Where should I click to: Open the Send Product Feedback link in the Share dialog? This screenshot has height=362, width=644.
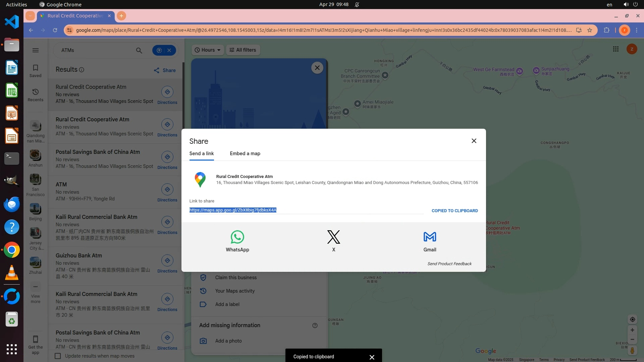tap(449, 264)
